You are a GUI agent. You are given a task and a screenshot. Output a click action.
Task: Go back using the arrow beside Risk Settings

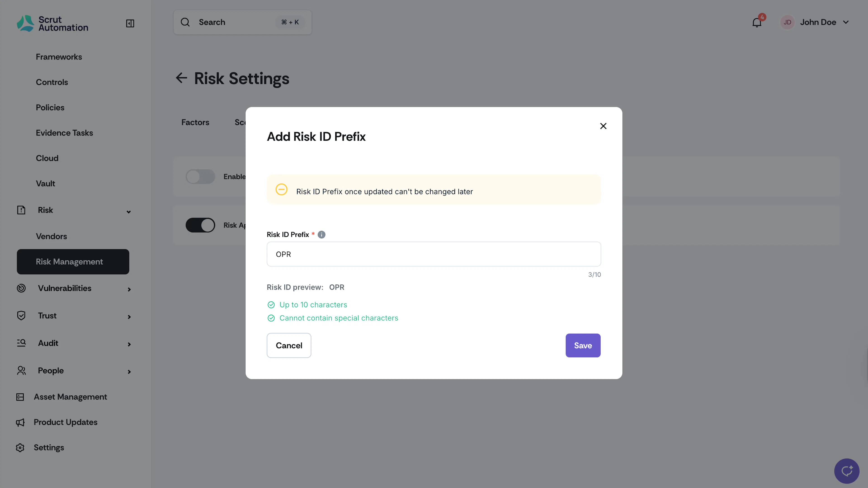pyautogui.click(x=181, y=78)
